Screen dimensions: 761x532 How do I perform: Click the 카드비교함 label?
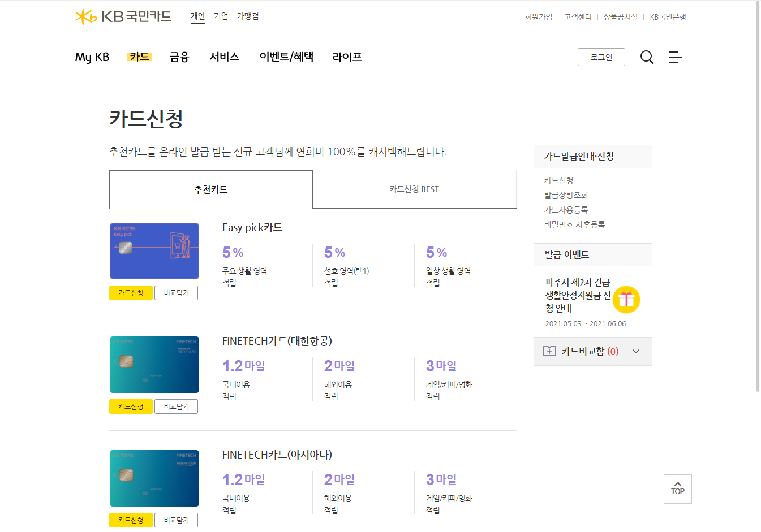tap(583, 351)
